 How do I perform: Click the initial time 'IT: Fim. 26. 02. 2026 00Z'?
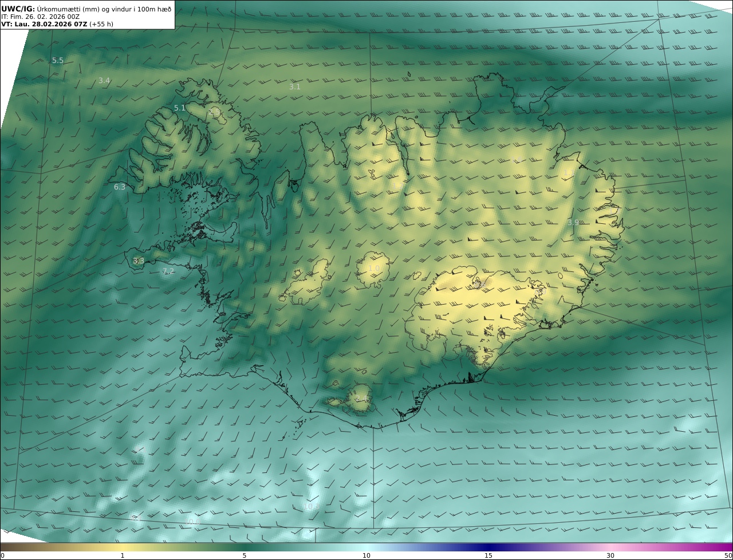coord(40,17)
